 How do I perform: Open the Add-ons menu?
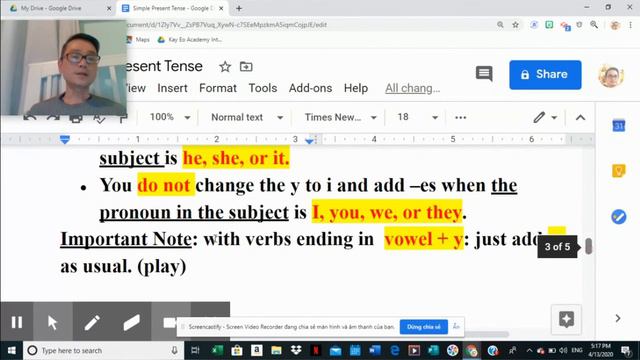tap(311, 88)
